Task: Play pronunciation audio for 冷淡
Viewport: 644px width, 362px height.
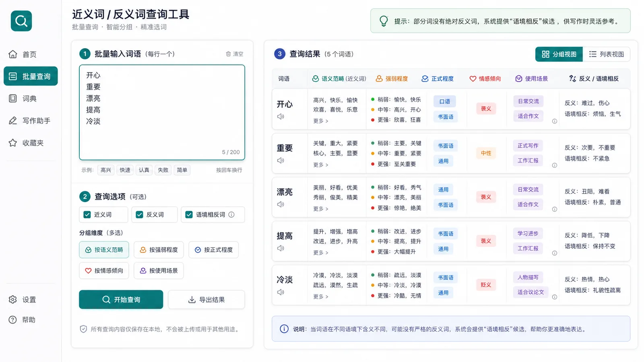Action: pos(281,292)
